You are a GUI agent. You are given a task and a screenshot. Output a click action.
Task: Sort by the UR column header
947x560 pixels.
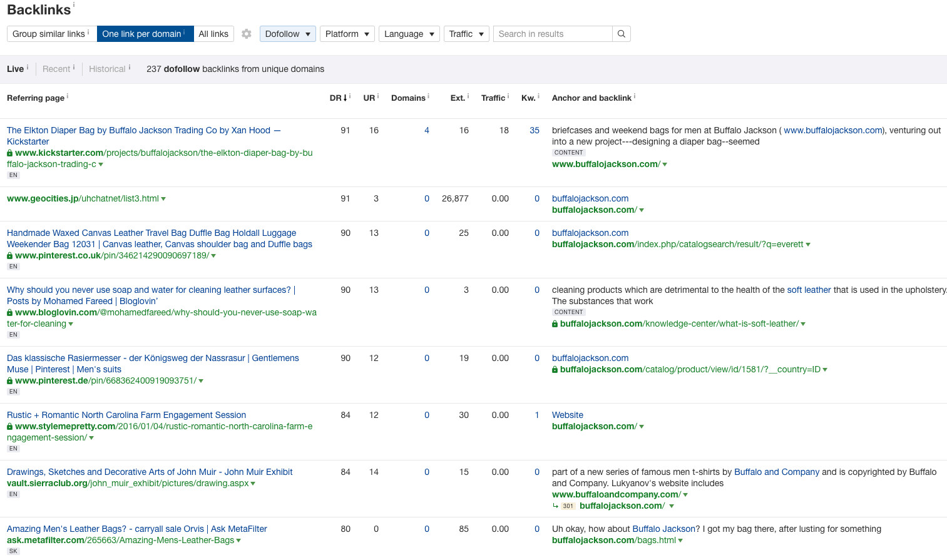[x=369, y=98]
